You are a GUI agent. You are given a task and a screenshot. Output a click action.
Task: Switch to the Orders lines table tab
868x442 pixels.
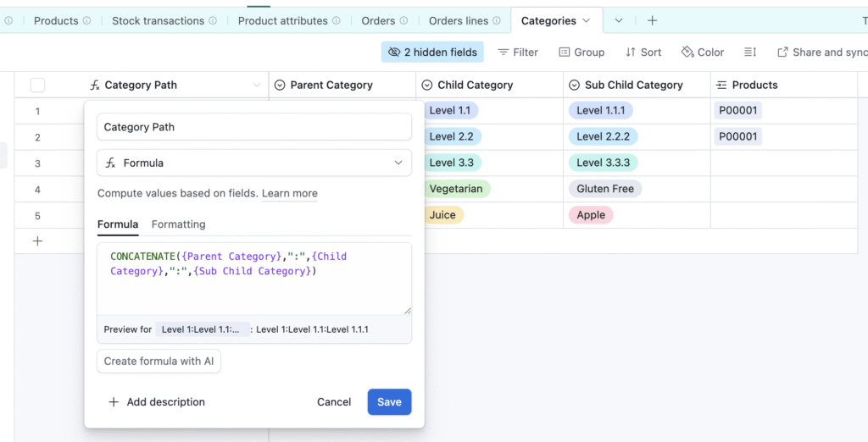click(x=459, y=20)
